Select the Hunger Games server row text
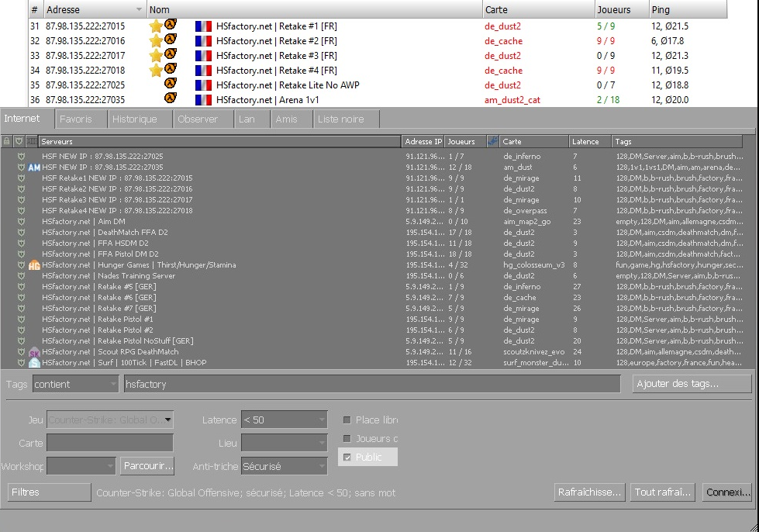 [139, 264]
